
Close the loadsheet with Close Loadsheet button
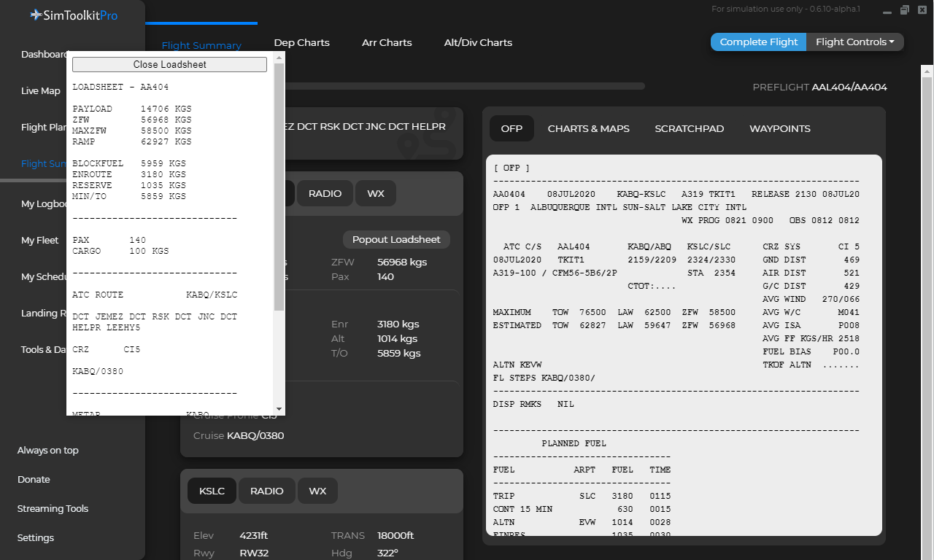click(x=170, y=64)
